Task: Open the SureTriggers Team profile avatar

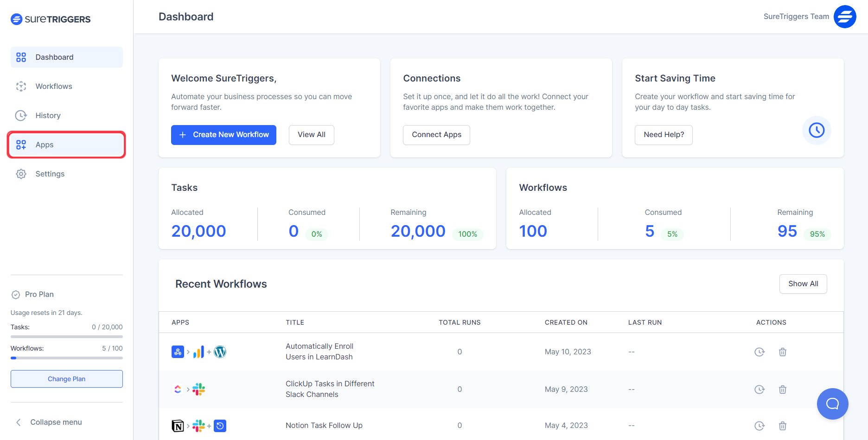Action: pyautogui.click(x=844, y=17)
